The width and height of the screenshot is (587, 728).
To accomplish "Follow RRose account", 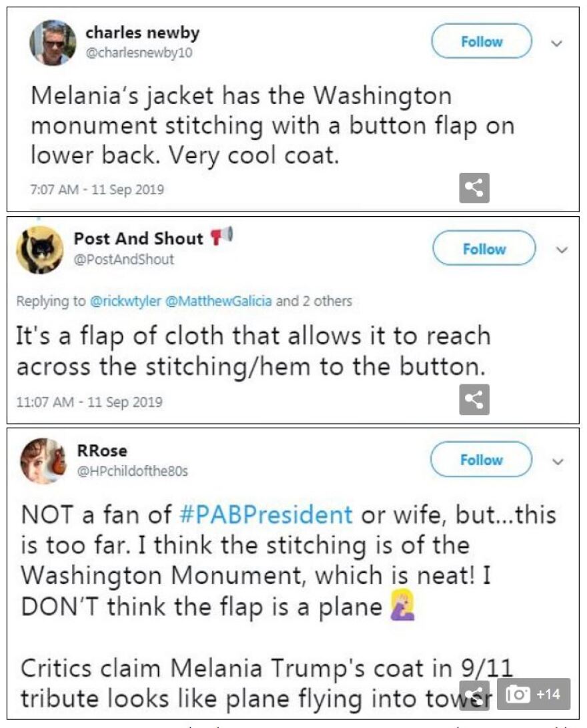I will (481, 460).
